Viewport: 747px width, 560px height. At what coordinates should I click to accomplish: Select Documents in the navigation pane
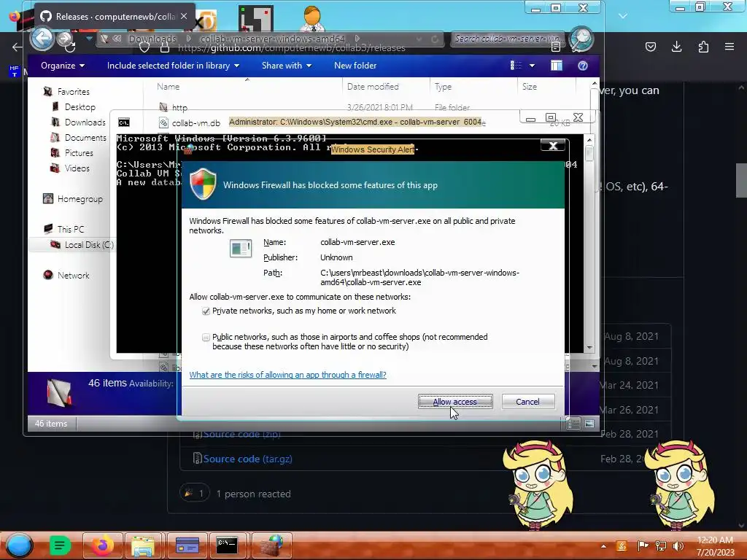[x=85, y=138]
